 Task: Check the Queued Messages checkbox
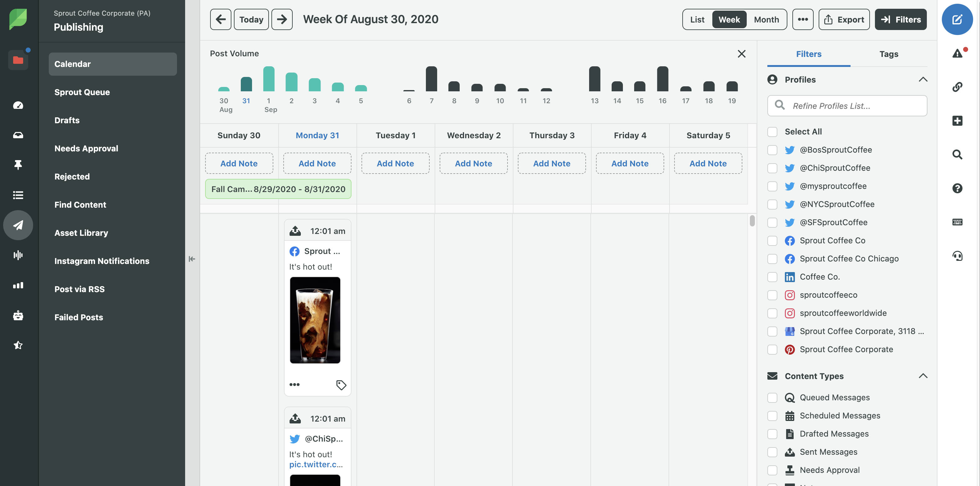[x=772, y=398]
